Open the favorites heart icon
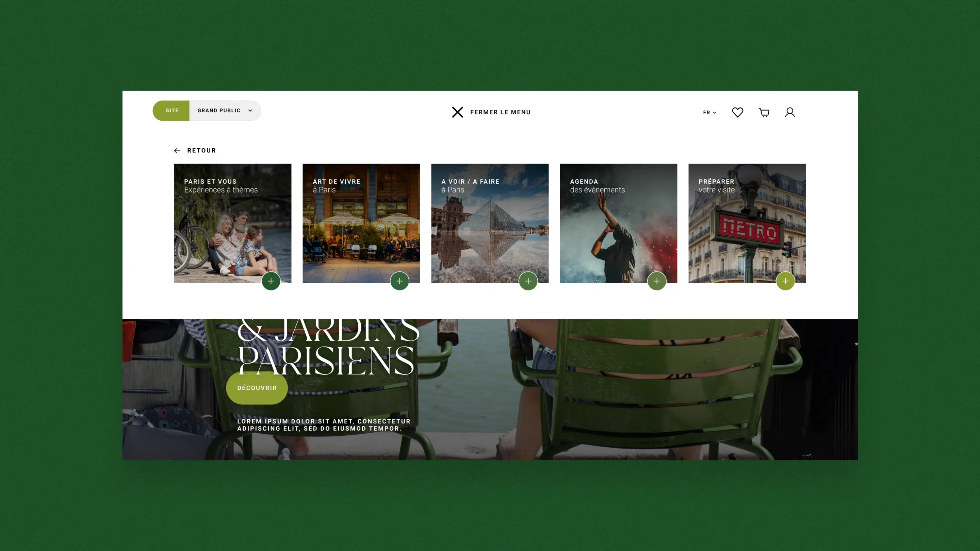Screen dimensions: 980x551 tap(737, 112)
